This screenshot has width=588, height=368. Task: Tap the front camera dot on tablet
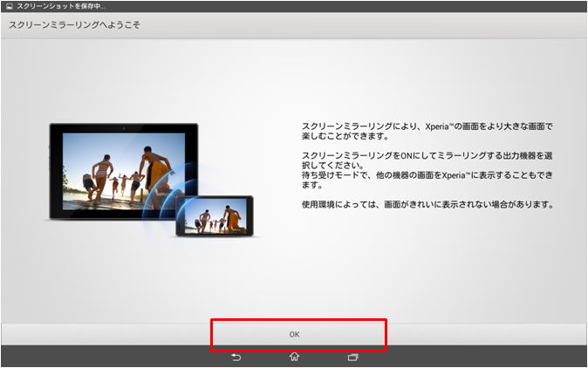(123, 127)
